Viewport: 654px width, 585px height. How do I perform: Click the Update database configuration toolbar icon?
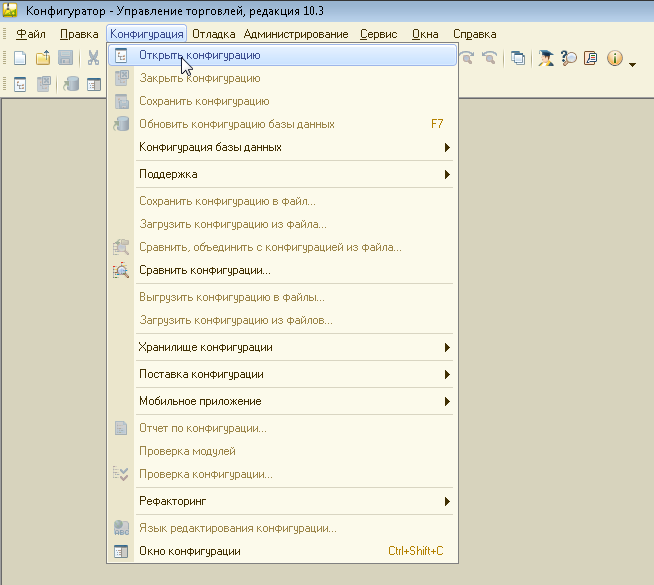pyautogui.click(x=71, y=84)
